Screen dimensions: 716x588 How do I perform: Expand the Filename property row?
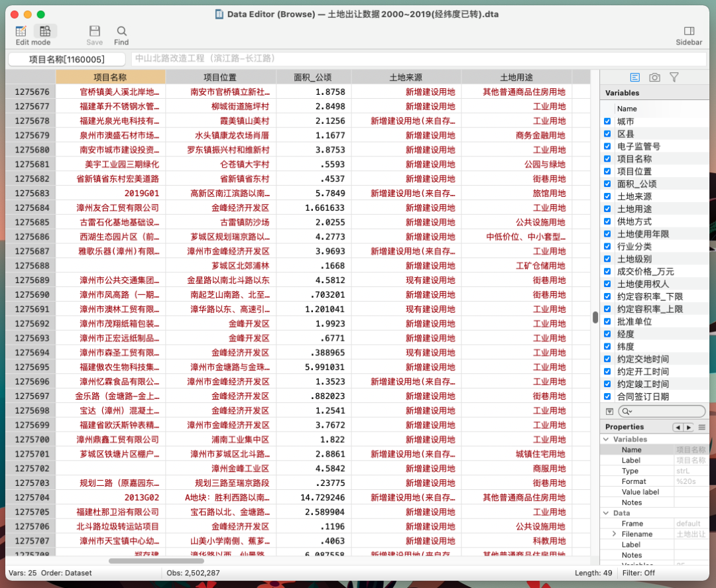pyautogui.click(x=614, y=534)
